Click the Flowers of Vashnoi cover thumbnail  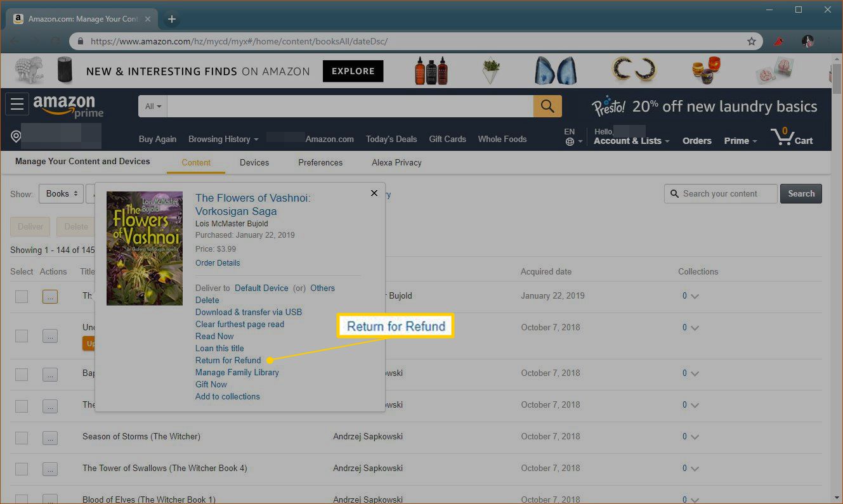145,249
